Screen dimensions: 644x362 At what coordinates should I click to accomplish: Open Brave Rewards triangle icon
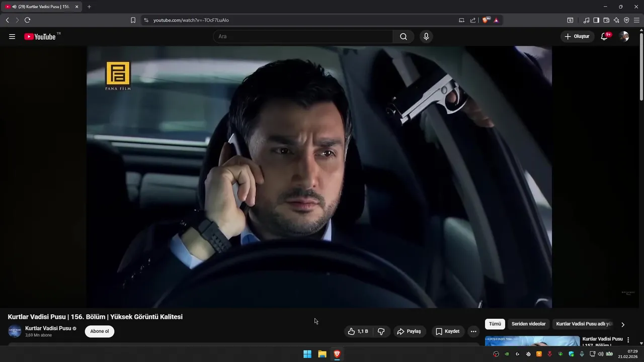pyautogui.click(x=496, y=20)
